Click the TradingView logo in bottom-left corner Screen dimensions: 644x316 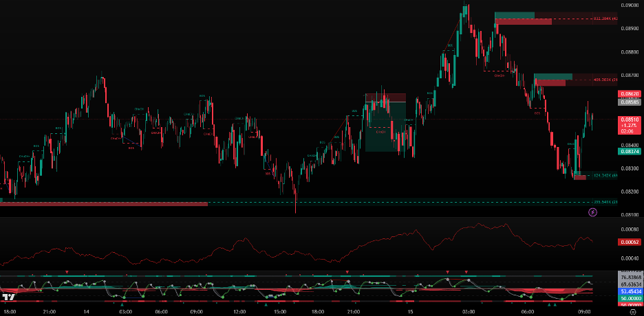[x=9, y=297]
